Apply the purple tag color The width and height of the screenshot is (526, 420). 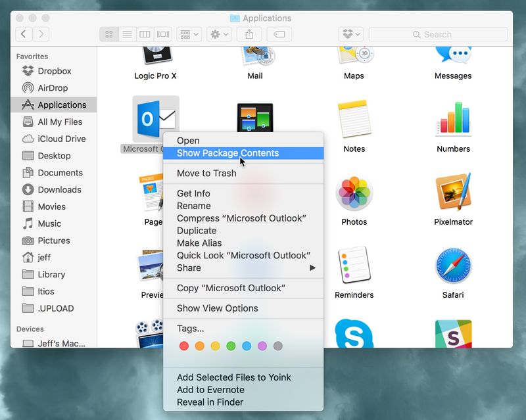[262, 346]
